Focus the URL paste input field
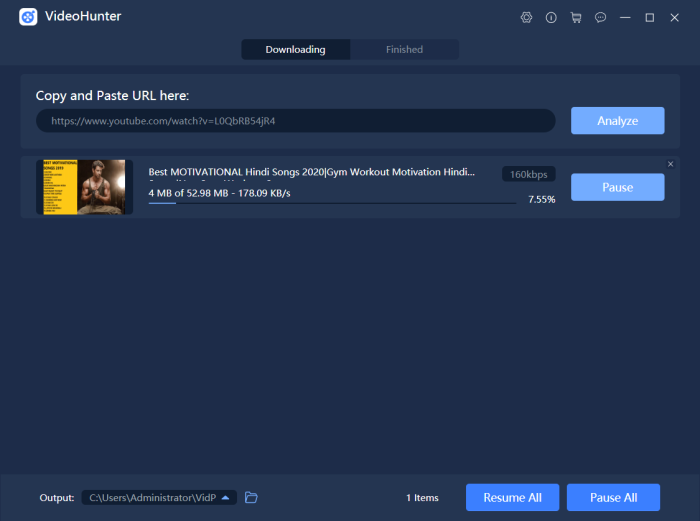The height and width of the screenshot is (521, 700). click(296, 121)
